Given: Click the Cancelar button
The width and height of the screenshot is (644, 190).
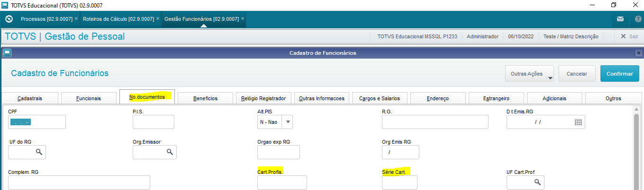Looking at the screenshot, I should [577, 74].
